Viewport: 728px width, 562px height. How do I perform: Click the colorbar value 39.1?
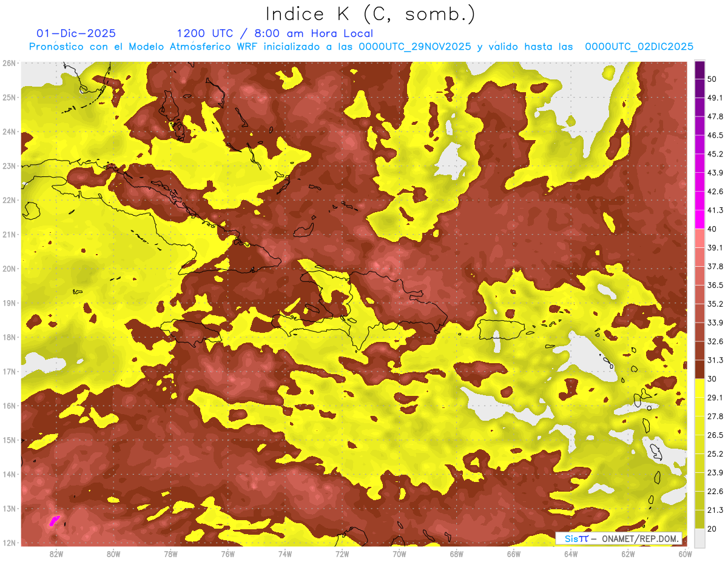(715, 248)
